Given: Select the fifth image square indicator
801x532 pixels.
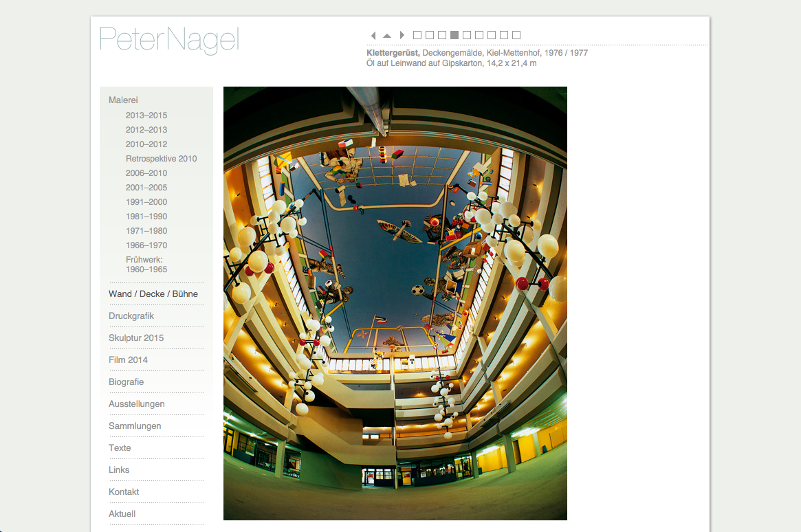Looking at the screenshot, I should tap(467, 35).
